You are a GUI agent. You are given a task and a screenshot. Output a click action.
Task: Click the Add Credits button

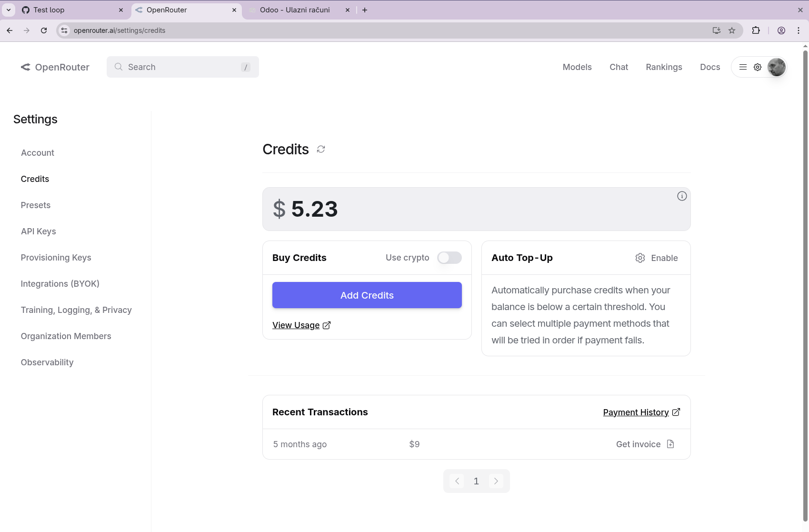(x=367, y=295)
